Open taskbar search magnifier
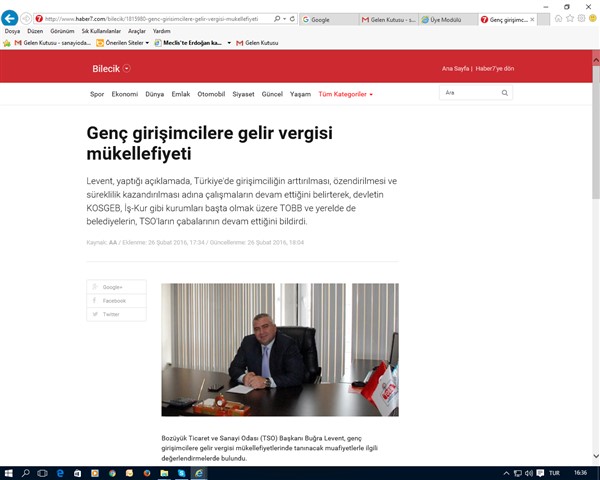Image resolution: width=600 pixels, height=480 pixels. [26, 473]
